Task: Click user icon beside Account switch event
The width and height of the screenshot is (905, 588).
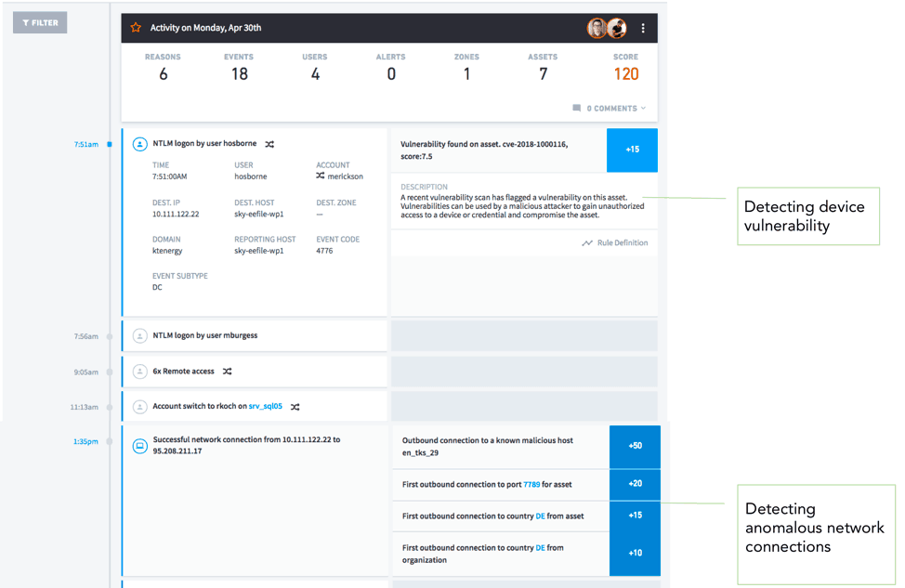Action: point(139,407)
